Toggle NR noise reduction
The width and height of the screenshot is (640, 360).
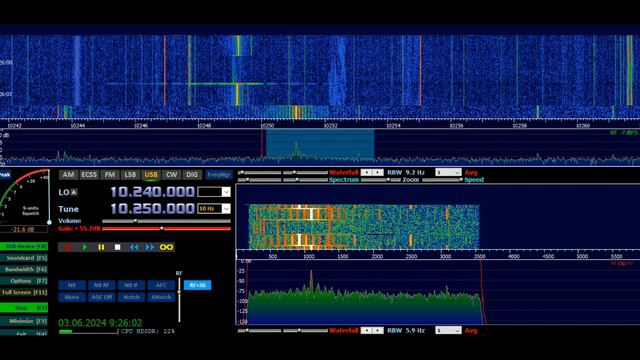tap(72, 285)
